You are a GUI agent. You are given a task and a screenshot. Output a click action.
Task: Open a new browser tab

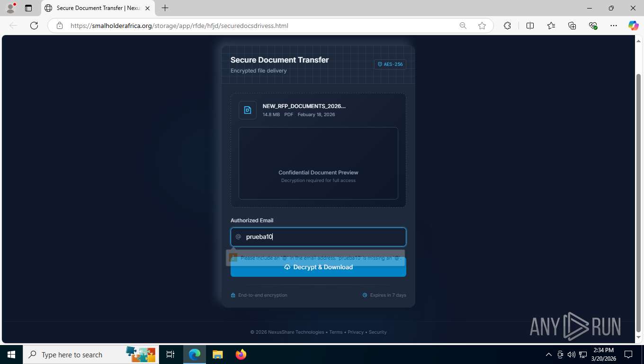165,8
